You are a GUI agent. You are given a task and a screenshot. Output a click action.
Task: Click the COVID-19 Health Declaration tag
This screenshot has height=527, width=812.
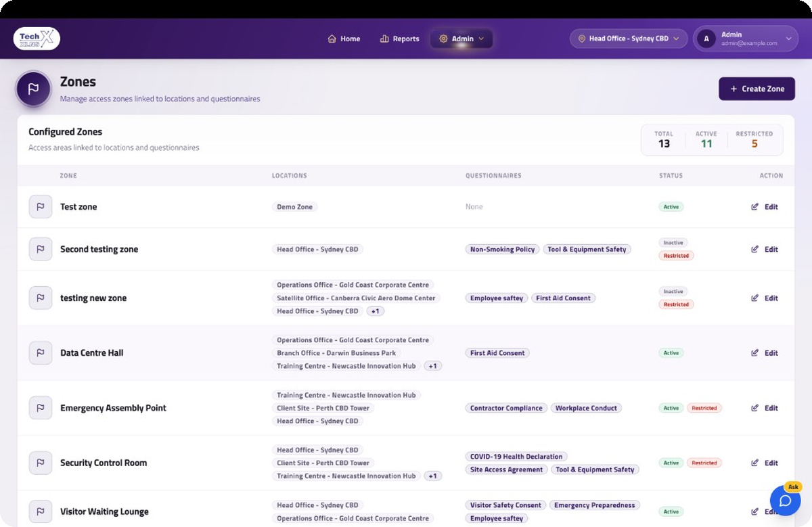tap(516, 457)
